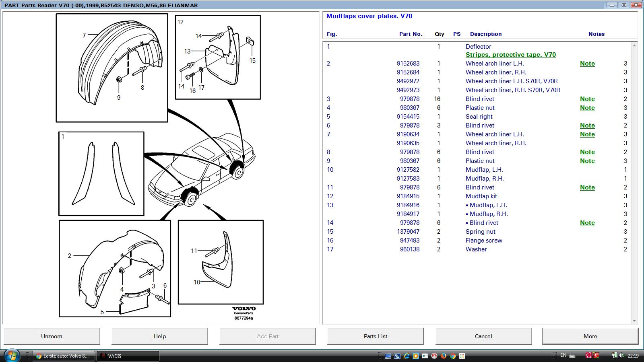Click the More button

tap(590, 336)
